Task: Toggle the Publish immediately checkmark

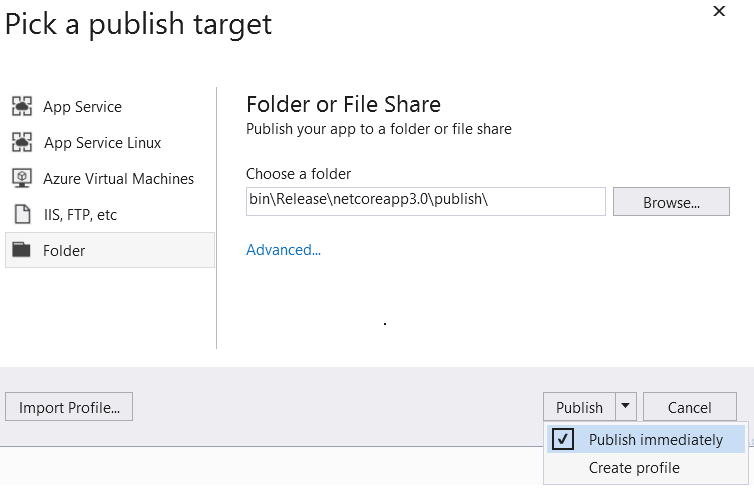Action: pos(563,439)
